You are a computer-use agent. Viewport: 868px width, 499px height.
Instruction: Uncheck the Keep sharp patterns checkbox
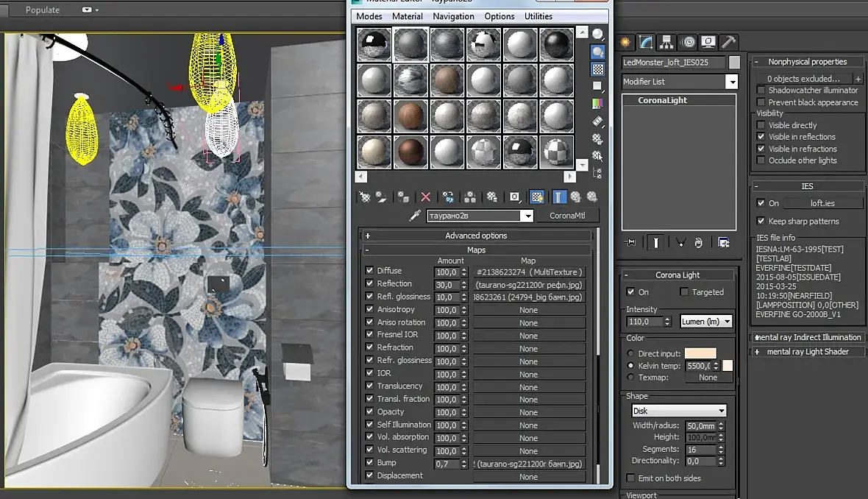coord(761,221)
